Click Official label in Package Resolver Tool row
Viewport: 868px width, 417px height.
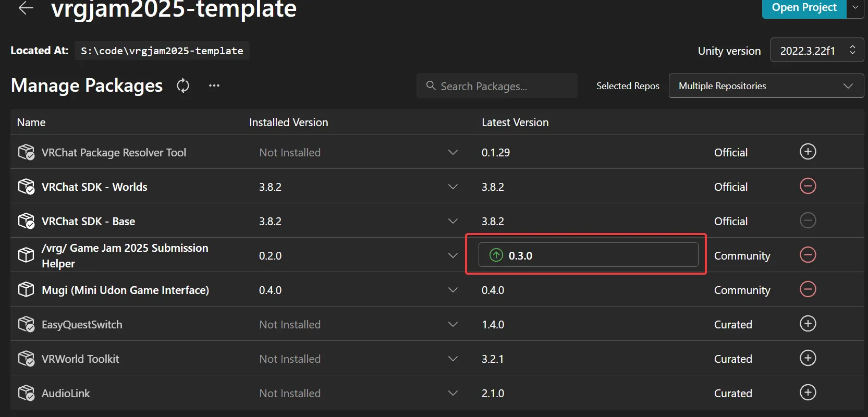point(731,152)
